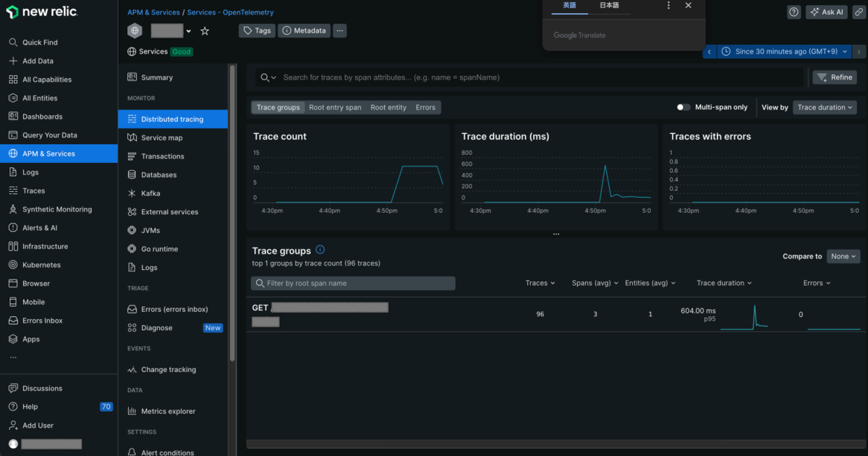Sort by Trace duration column
This screenshot has width=868, height=456.
coord(724,283)
